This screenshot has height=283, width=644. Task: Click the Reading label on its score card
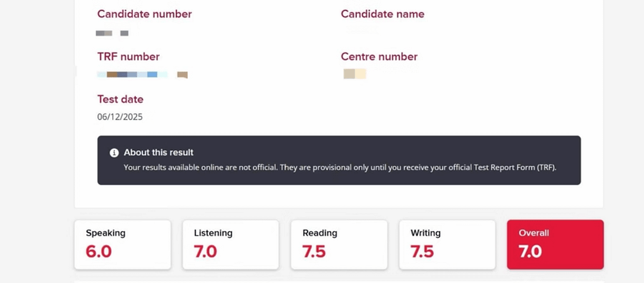320,233
